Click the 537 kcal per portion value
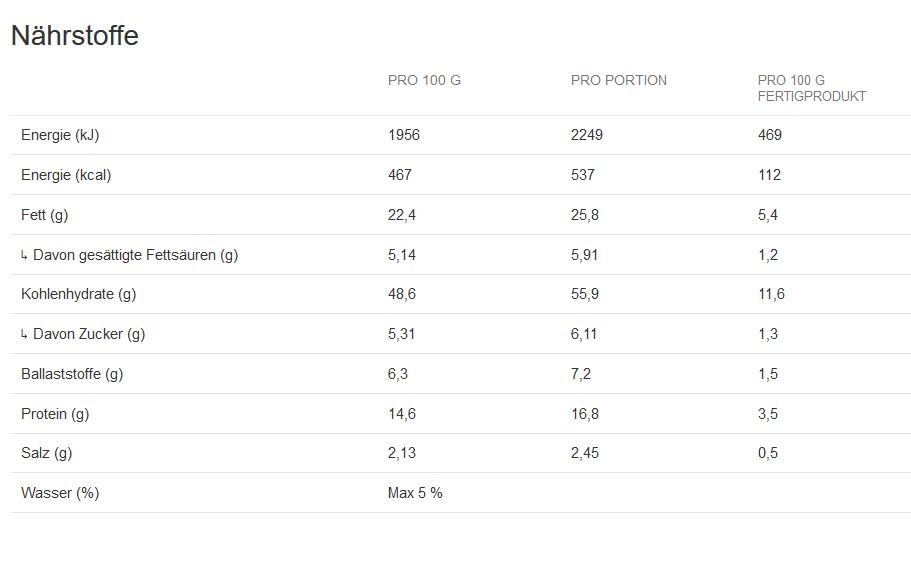This screenshot has width=911, height=561. coord(583,175)
